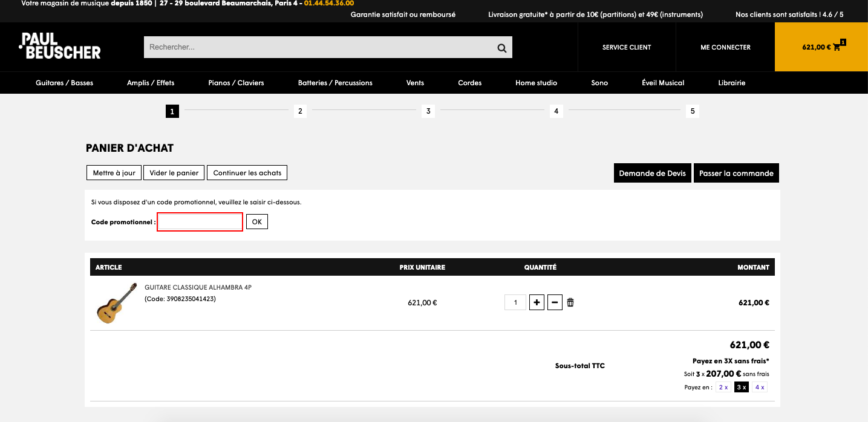The image size is (868, 422).
Task: Select the 4 x payment option
Action: tap(760, 388)
